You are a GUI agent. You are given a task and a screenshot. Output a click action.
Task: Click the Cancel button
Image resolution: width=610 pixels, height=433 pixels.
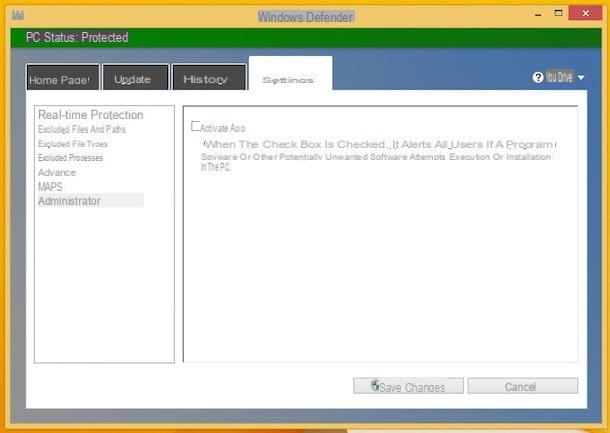522,386
